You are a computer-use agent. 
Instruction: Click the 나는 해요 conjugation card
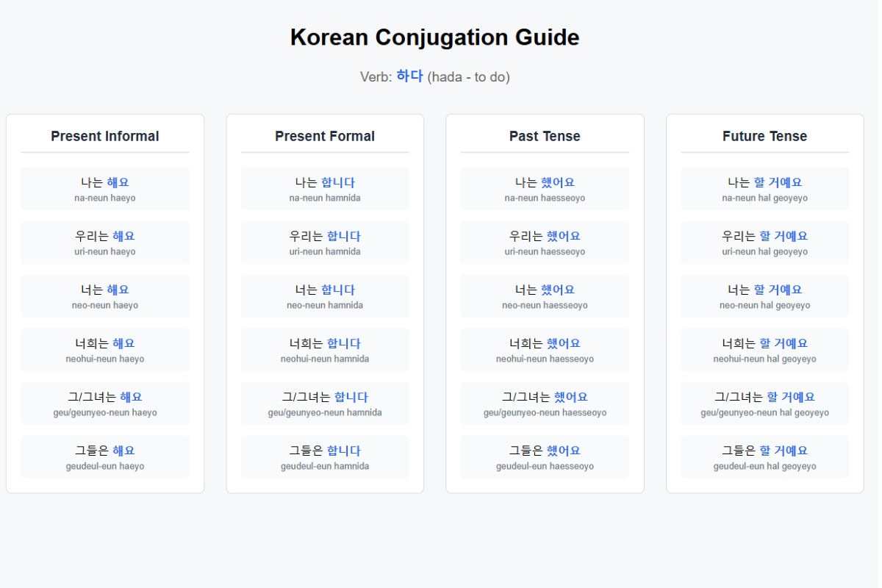(105, 189)
